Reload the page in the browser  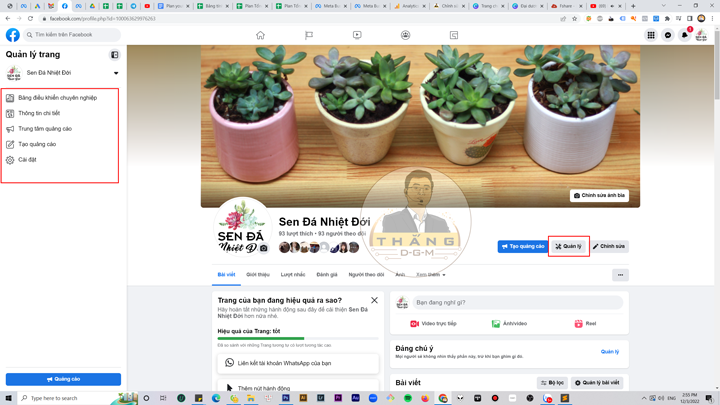(x=30, y=19)
